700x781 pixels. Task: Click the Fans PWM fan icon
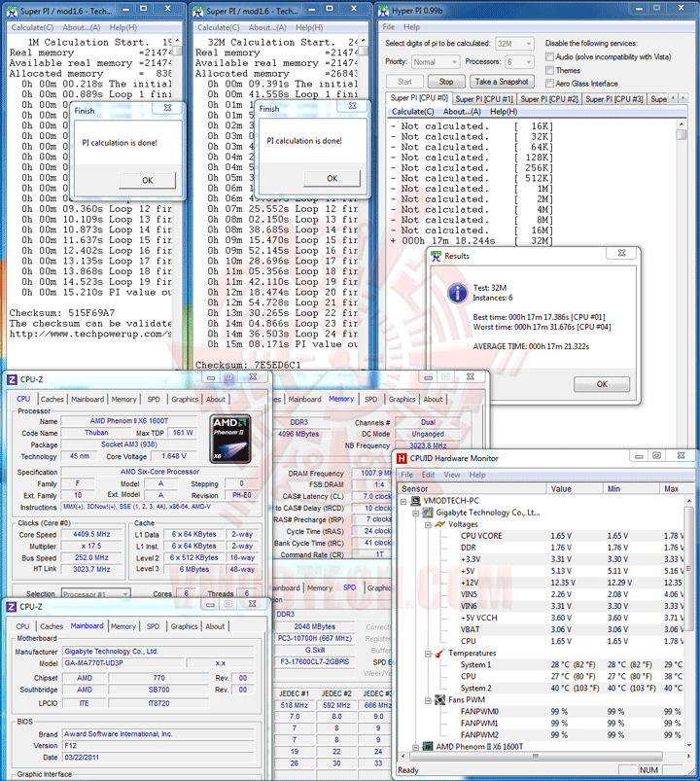(x=439, y=700)
